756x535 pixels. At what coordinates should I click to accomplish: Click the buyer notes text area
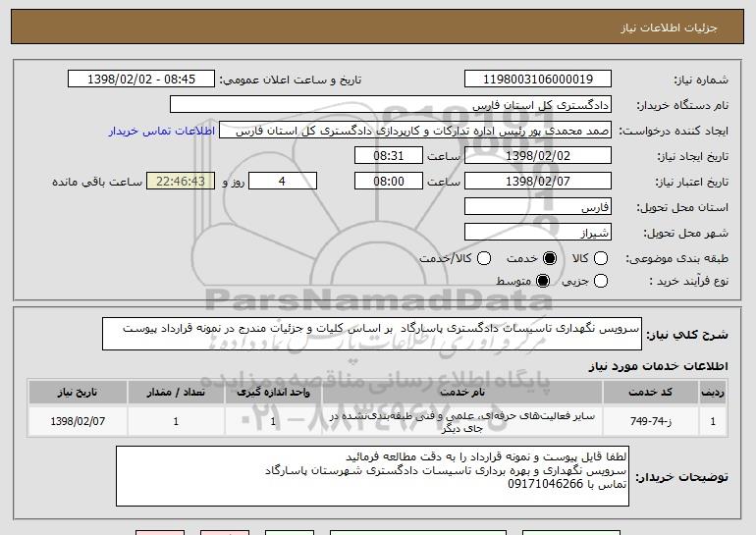tap(372, 476)
